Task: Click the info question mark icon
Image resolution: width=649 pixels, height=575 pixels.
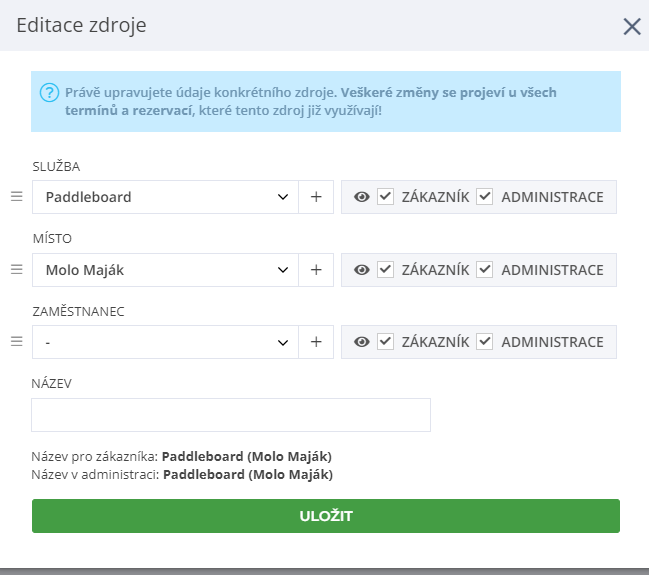Action: click(49, 93)
